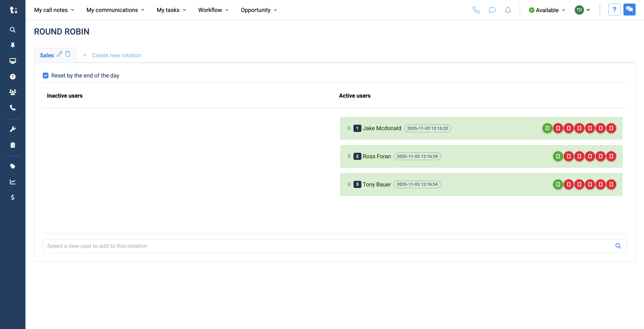
Task: Open the pin icon in the sidebar
Action: [12, 45]
